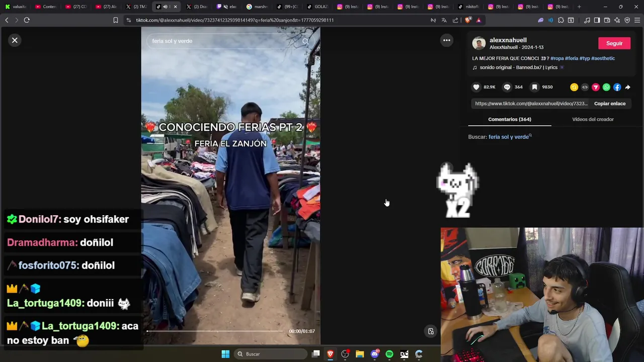Open a new browser tab
Screen dimensions: 644x362
click(579, 7)
